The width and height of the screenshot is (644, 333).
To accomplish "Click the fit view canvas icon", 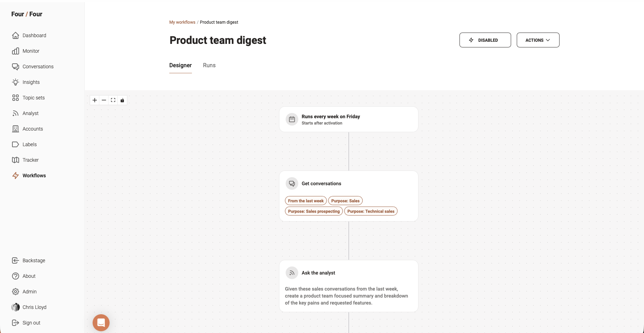I will 113,100.
